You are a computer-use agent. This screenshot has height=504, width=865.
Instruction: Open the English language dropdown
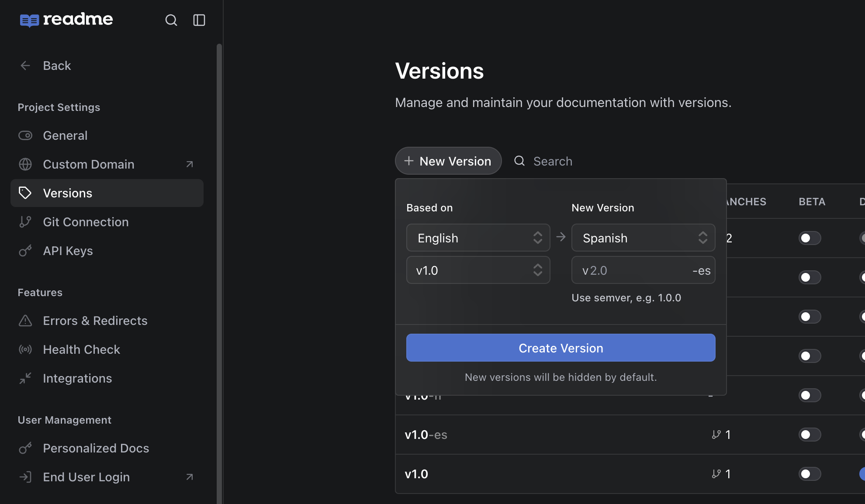pyautogui.click(x=478, y=238)
